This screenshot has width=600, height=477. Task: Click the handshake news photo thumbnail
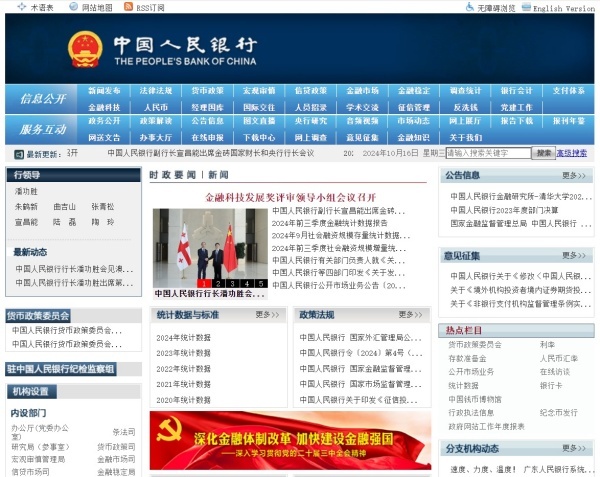(x=210, y=248)
